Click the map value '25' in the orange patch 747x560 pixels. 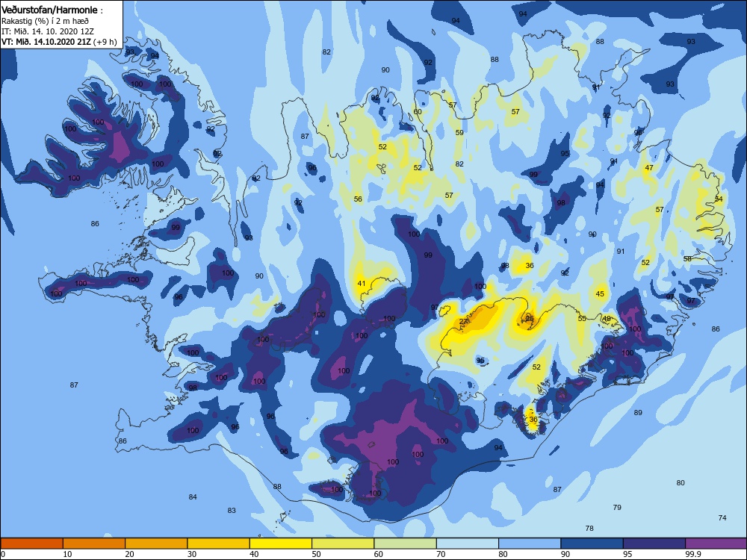pos(530,319)
